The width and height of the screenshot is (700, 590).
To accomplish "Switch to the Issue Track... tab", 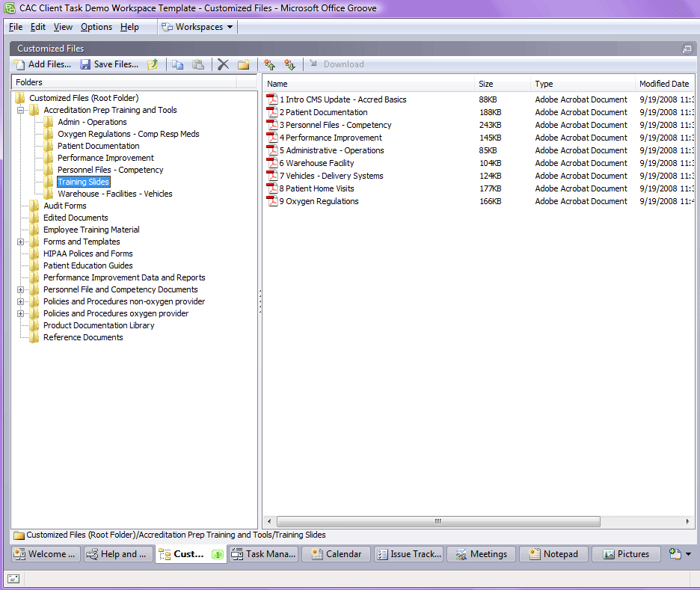I will (409, 554).
